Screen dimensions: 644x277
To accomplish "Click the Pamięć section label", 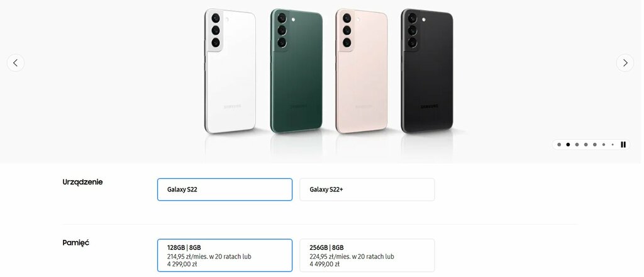I will 76,243.
